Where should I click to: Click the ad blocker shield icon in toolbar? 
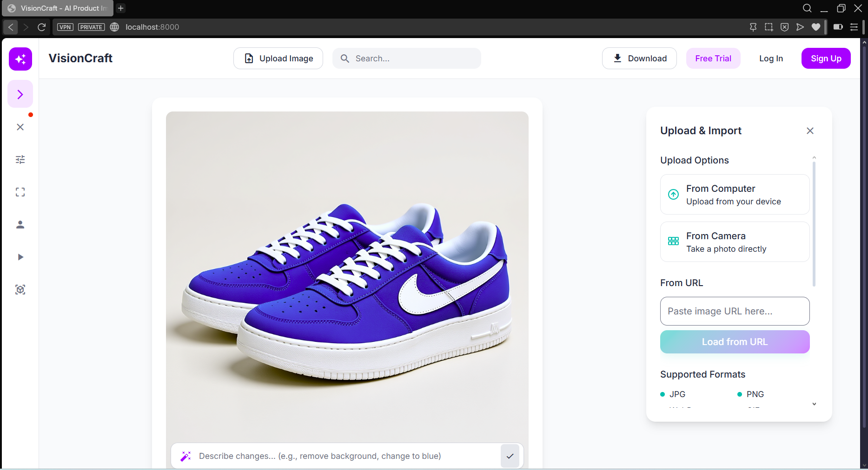[785, 27]
